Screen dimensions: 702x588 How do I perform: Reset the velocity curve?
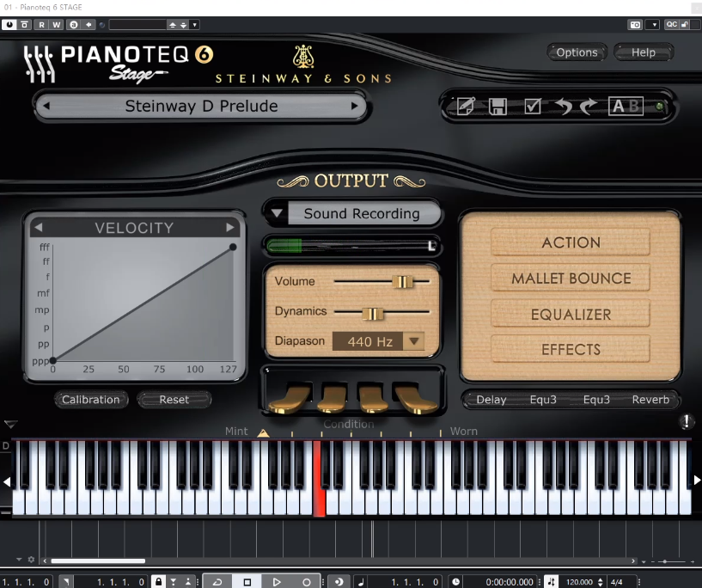(x=174, y=400)
